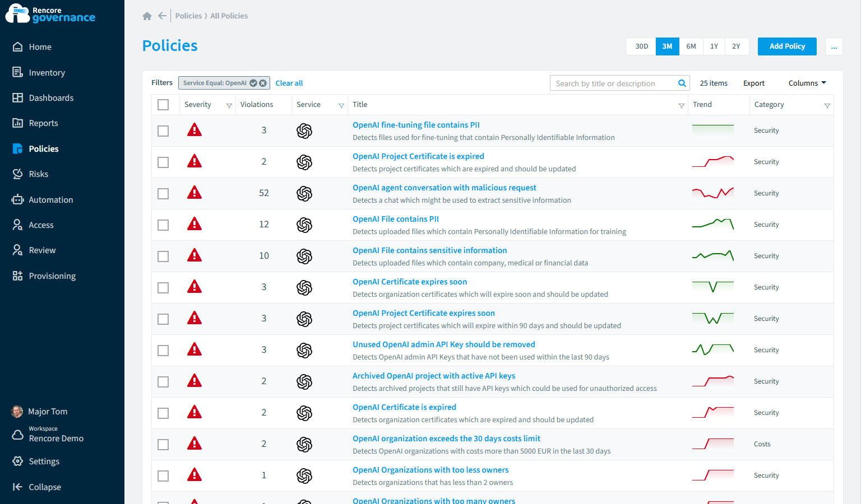The height and width of the screenshot is (504, 861).
Task: Select the 2Y time range tab
Action: click(736, 46)
